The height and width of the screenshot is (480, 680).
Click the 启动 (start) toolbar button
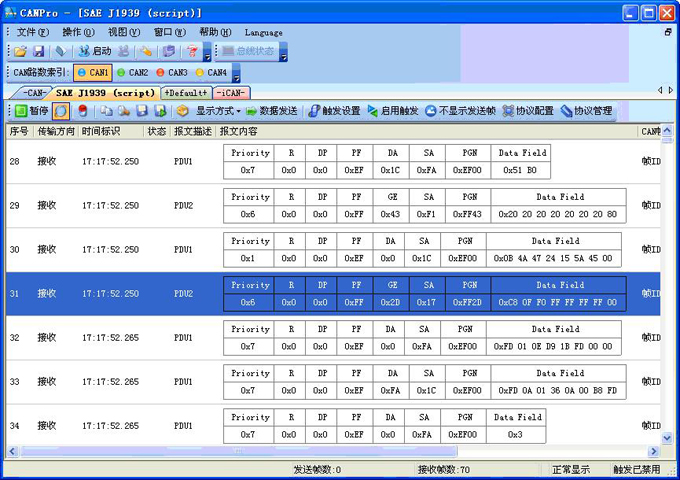tap(95, 51)
